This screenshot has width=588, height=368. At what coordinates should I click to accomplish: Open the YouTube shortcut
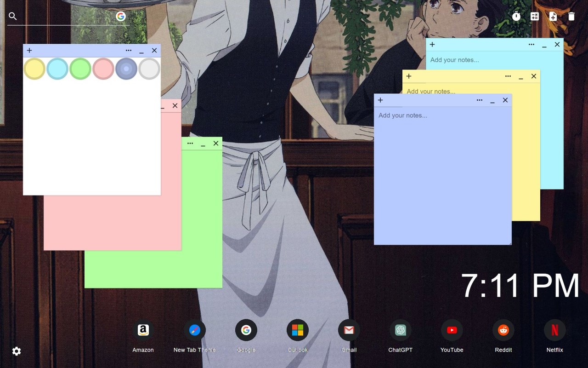[452, 330]
